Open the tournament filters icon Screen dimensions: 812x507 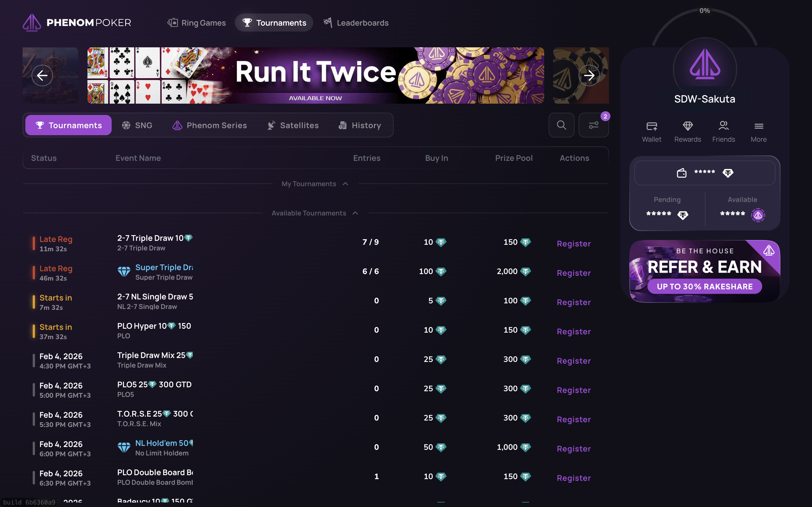[593, 125]
